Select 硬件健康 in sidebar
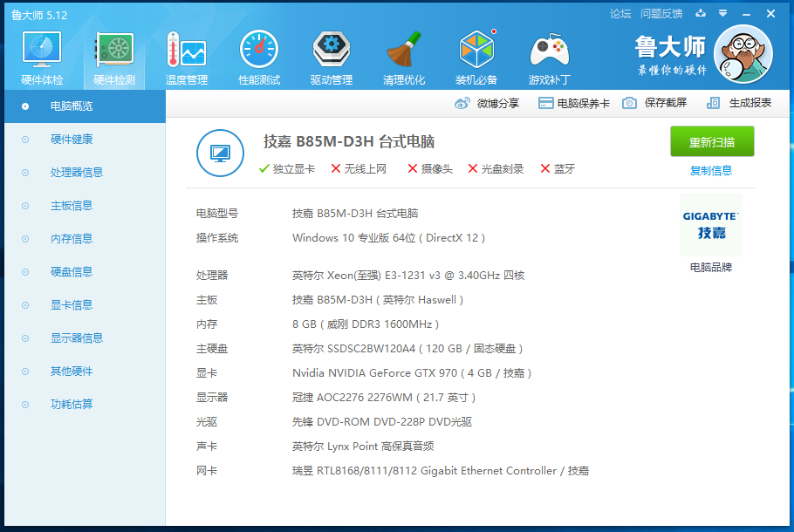 [x=86, y=140]
